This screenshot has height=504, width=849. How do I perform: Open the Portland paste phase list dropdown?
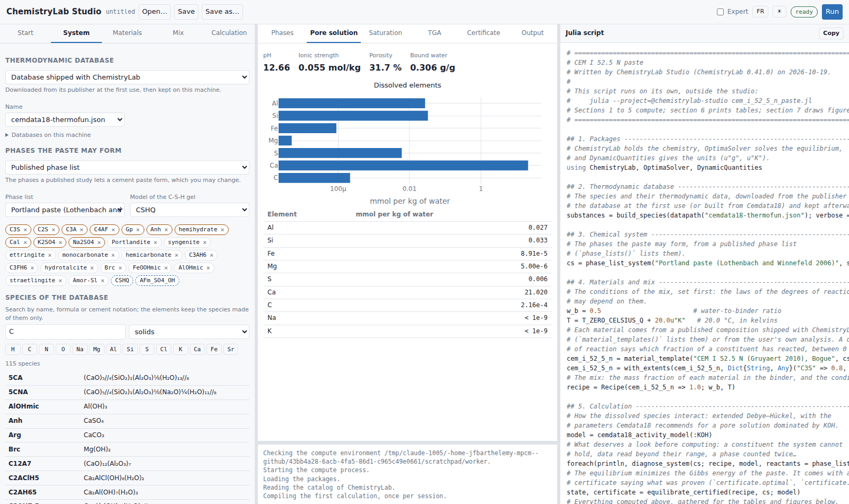point(65,210)
